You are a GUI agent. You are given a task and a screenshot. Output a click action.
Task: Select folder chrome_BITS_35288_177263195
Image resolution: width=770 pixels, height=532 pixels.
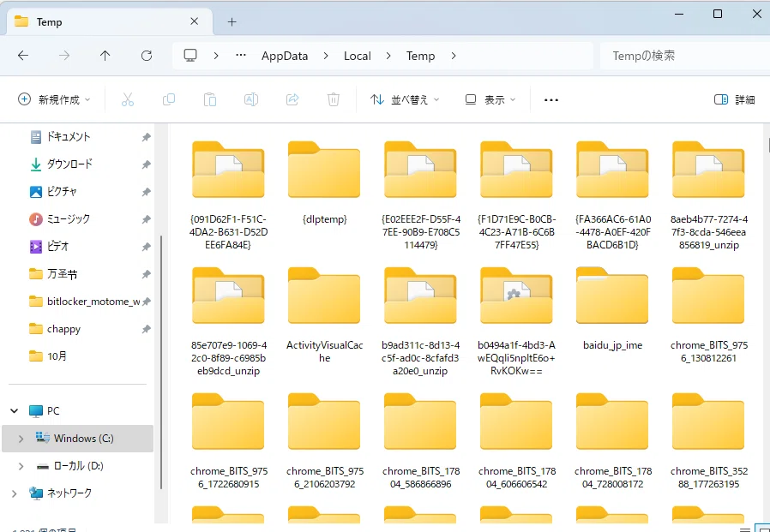[x=709, y=440]
